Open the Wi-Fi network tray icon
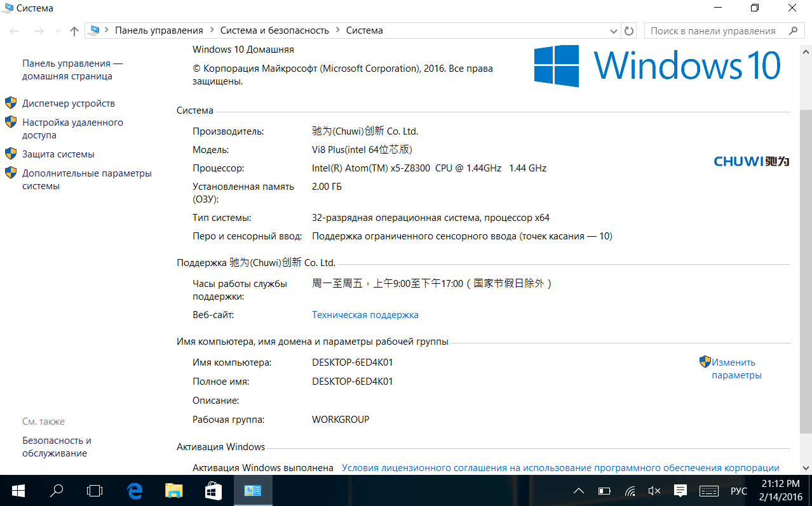Image resolution: width=812 pixels, height=506 pixels. pos(630,491)
